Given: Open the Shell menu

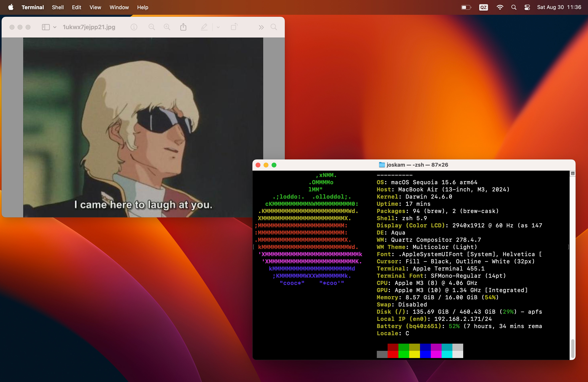Looking at the screenshot, I should [58, 7].
